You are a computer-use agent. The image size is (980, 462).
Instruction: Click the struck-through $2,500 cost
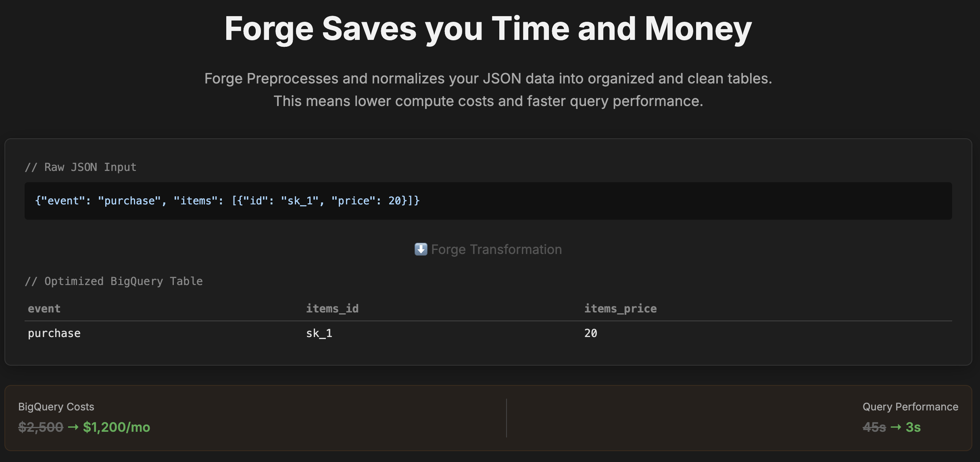(41, 427)
